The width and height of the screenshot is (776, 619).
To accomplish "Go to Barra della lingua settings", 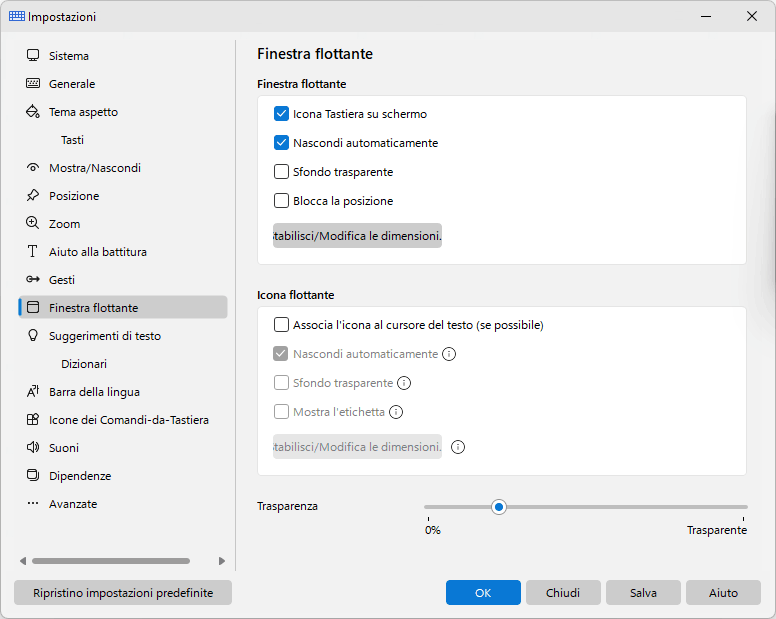I will 123,391.
